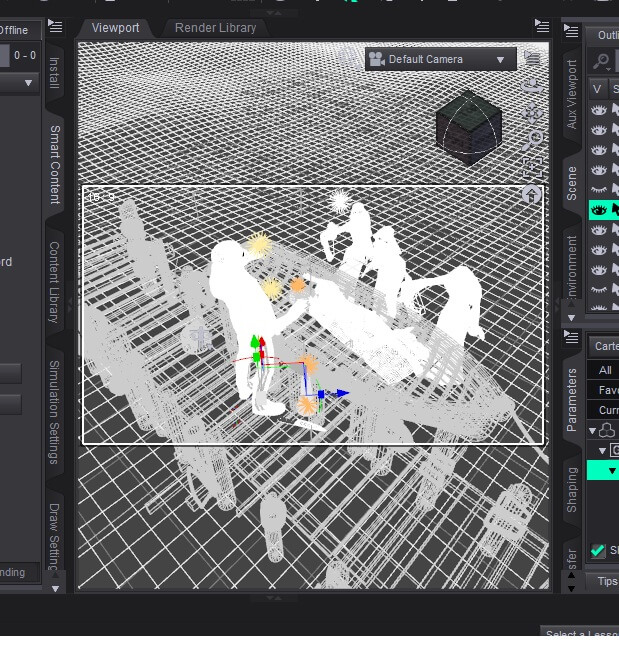Select the Fave... filter in Parameters
Screen dimensions: 619x661
point(603,390)
